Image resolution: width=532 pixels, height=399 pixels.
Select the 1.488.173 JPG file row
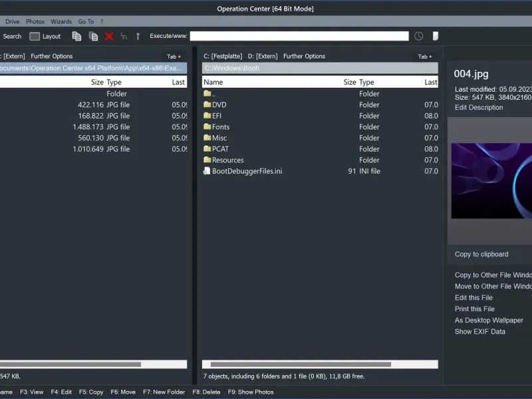[x=93, y=127]
